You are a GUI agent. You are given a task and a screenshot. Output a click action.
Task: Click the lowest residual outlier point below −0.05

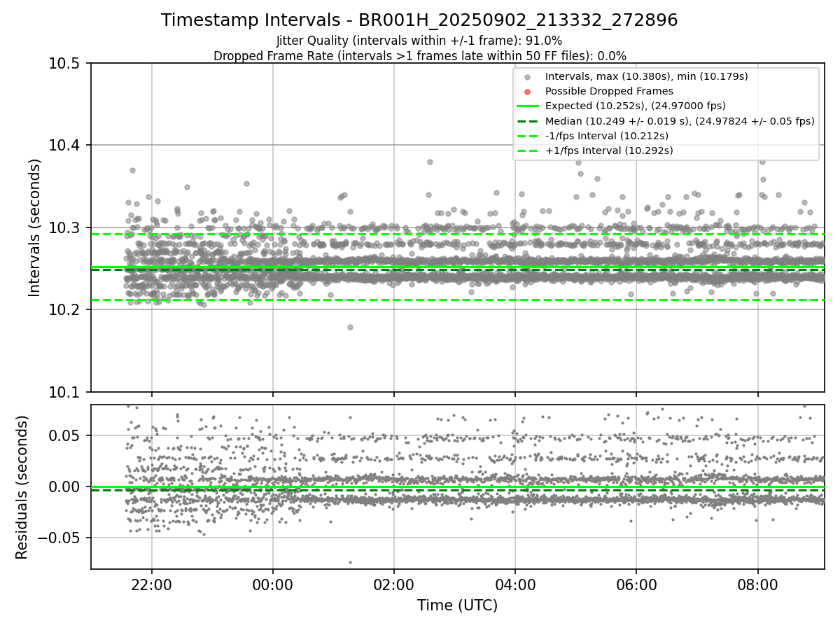coord(350,562)
